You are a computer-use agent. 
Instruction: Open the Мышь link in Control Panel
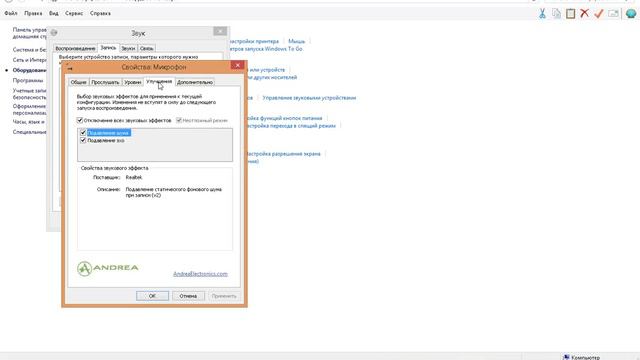(296, 41)
